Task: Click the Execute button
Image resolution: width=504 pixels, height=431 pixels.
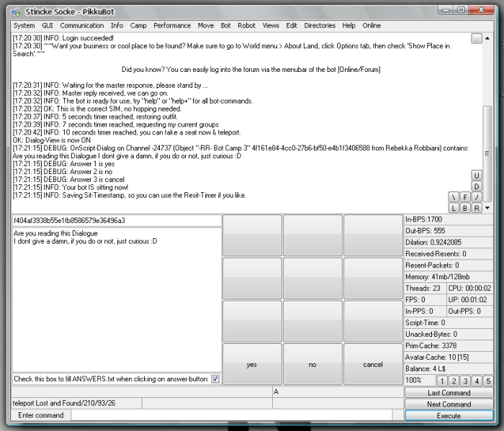Action: click(449, 416)
